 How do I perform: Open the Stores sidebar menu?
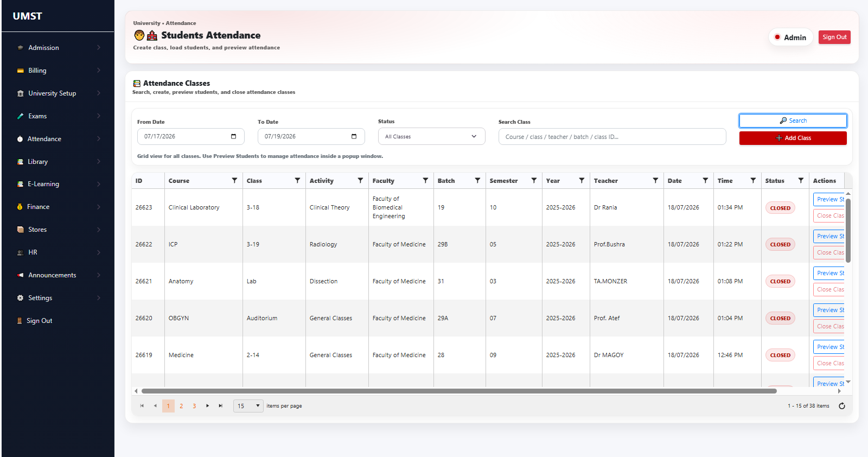pyautogui.click(x=59, y=230)
